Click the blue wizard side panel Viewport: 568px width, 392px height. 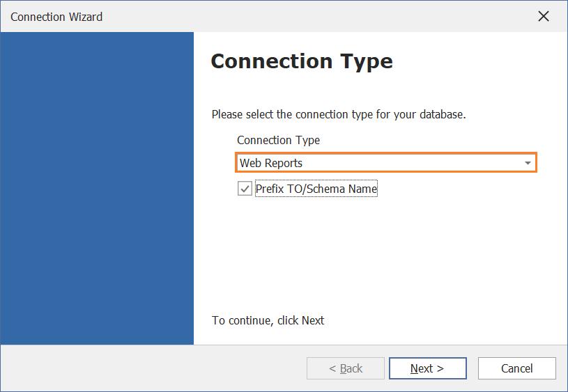(x=97, y=188)
